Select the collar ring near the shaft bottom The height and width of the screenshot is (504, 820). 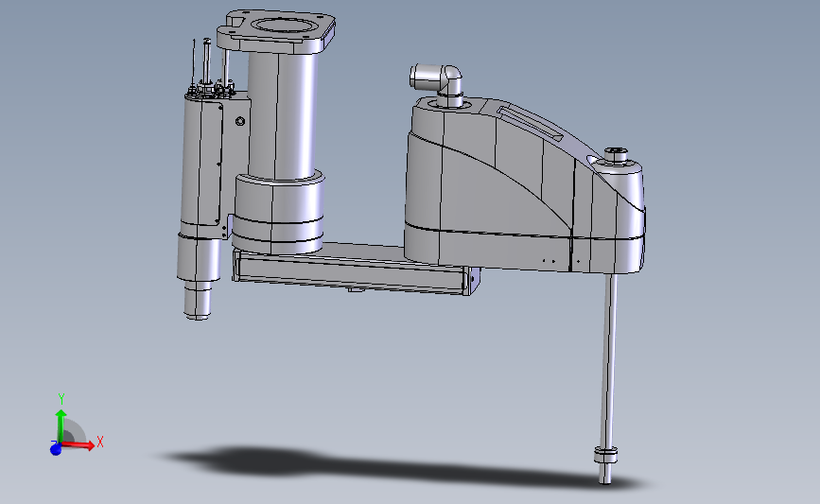(605, 455)
